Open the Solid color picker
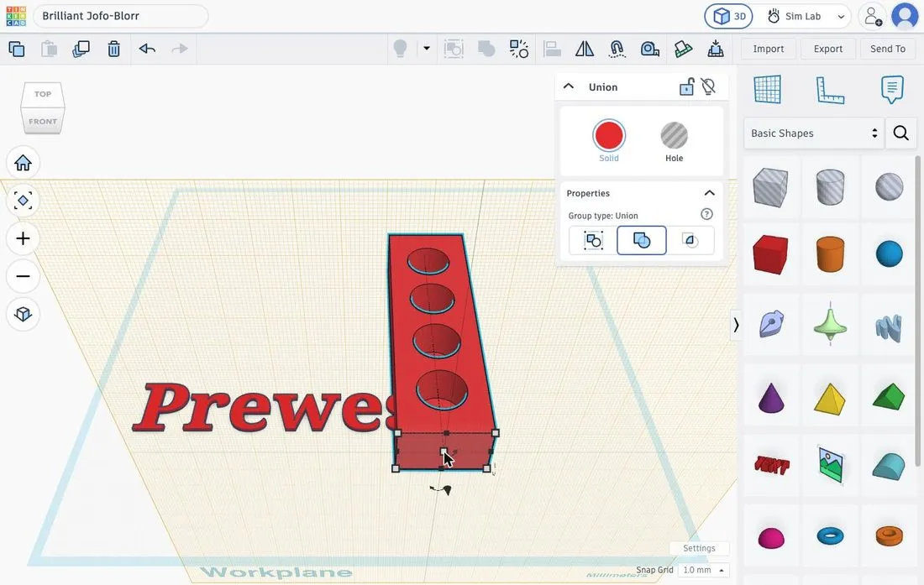This screenshot has width=924, height=585. click(609, 135)
